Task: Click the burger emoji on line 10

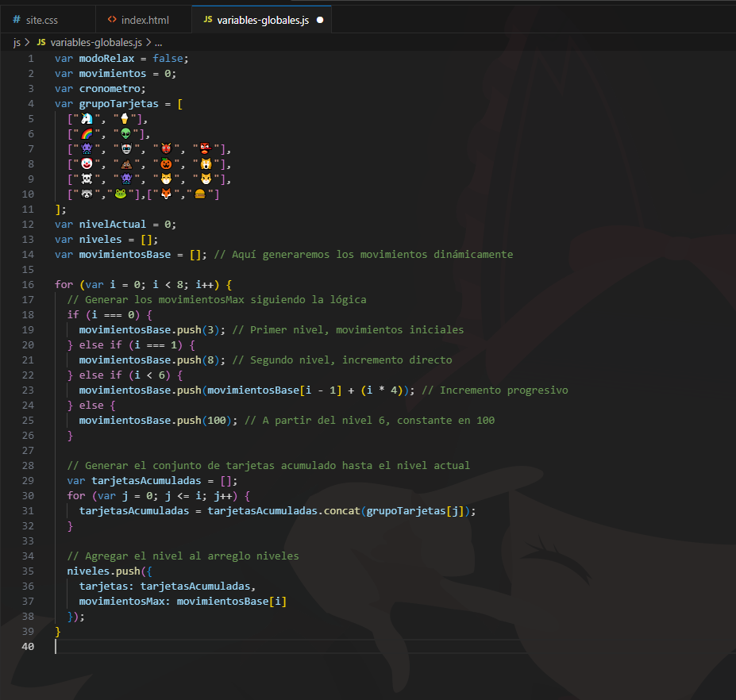Action: point(202,194)
